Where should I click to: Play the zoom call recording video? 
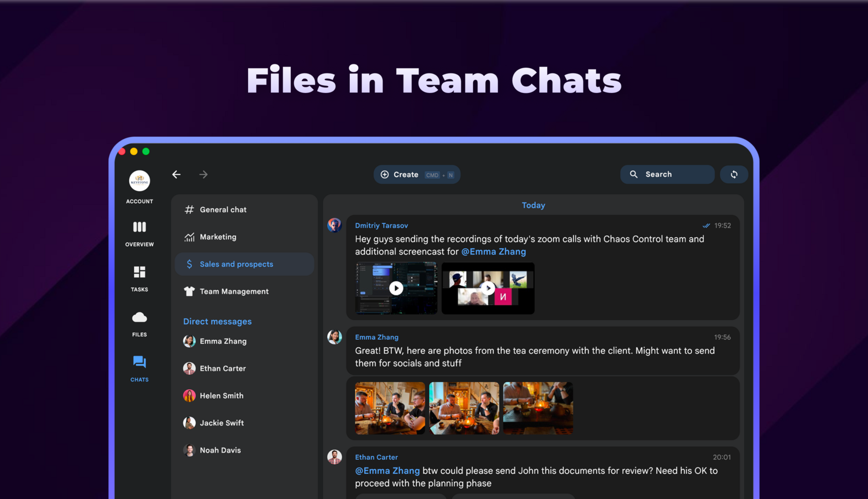pos(488,288)
